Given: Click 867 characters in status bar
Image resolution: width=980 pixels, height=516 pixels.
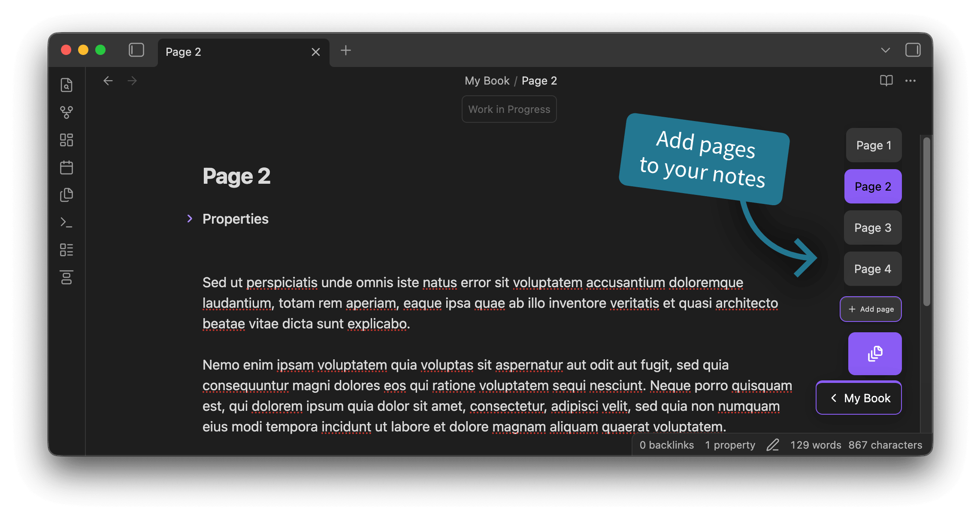Looking at the screenshot, I should 885,445.
